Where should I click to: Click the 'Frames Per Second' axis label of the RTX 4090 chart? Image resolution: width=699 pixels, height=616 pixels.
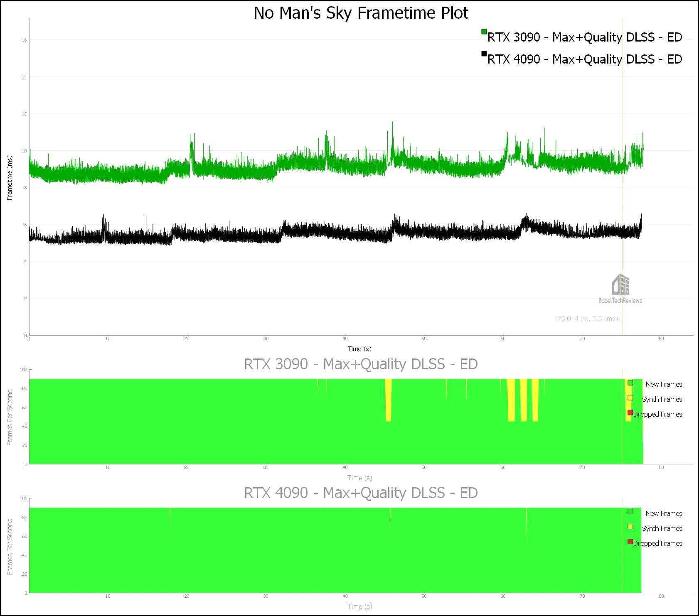click(x=10, y=546)
